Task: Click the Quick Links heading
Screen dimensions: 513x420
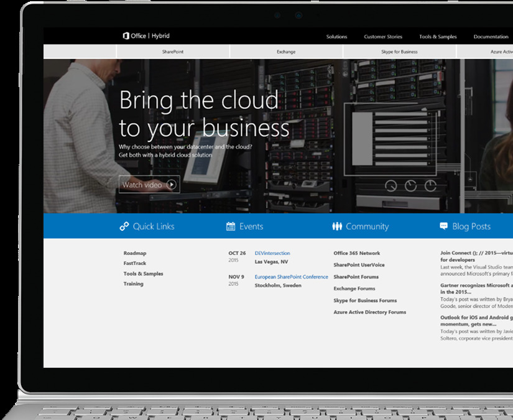Action: coord(154,226)
